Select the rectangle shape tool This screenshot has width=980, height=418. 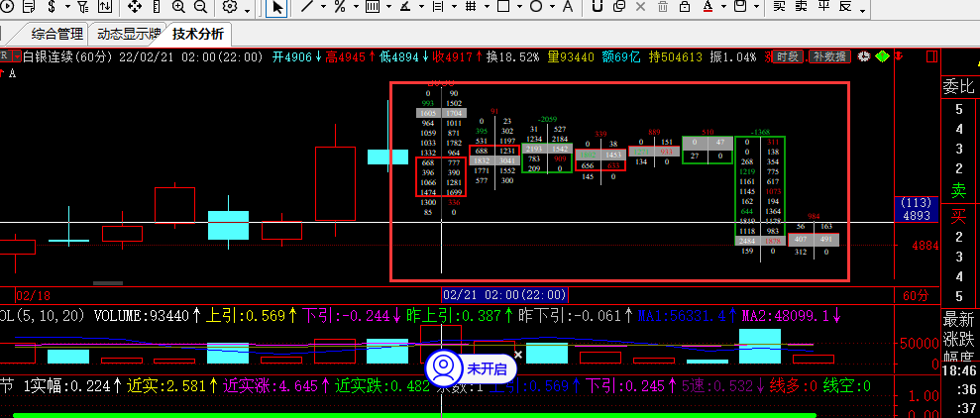tap(503, 7)
